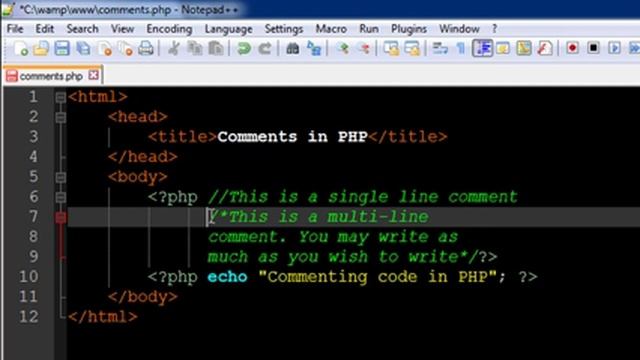Click 'comment. You may write as' text

(x=333, y=237)
